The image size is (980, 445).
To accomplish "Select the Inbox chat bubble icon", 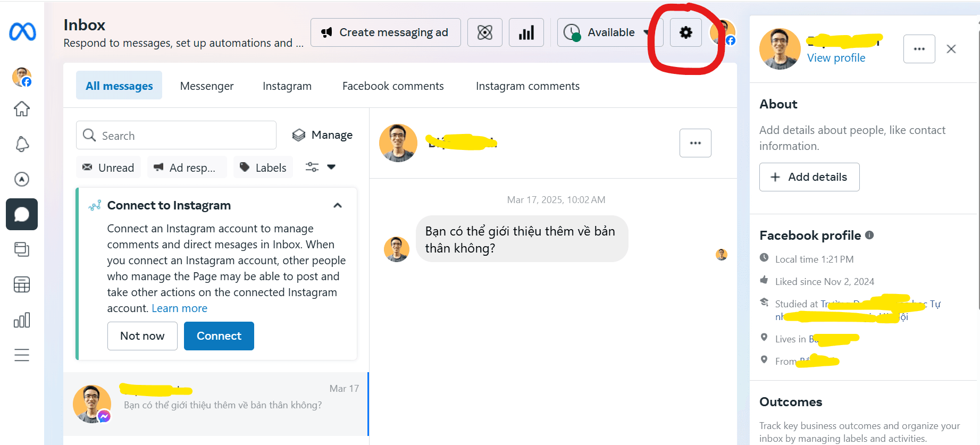I will (x=22, y=214).
